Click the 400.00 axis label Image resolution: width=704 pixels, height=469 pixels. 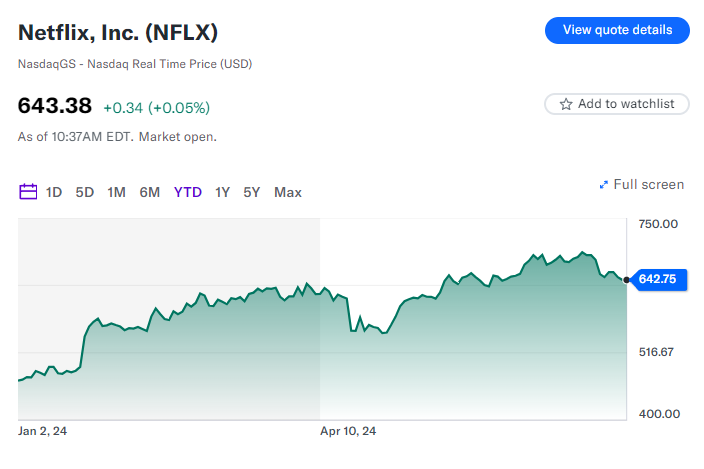point(659,413)
